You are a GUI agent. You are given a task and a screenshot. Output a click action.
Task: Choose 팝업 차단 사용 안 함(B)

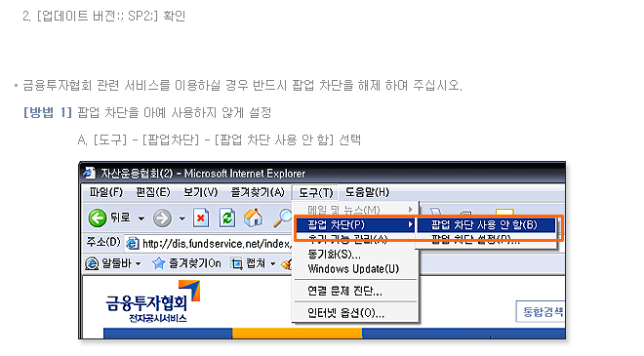click(486, 224)
